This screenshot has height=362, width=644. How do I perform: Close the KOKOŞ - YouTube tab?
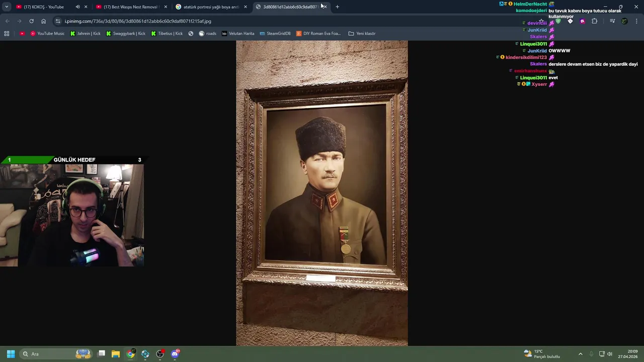pyautogui.click(x=86, y=7)
